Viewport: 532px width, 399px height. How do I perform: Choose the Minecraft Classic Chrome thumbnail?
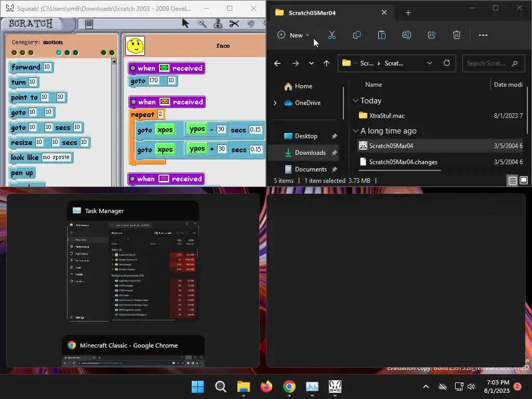click(x=133, y=351)
